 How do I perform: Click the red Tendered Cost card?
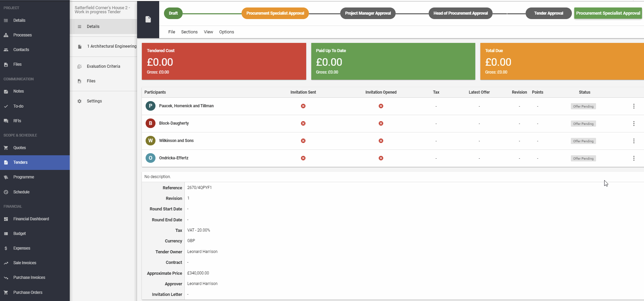(224, 61)
